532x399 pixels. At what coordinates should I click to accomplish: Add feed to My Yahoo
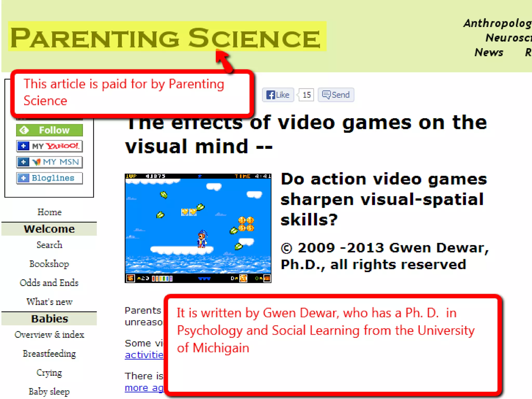tap(49, 146)
